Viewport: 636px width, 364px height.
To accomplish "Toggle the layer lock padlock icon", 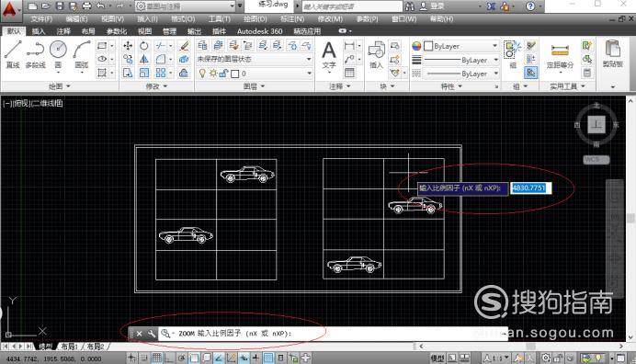I will [x=223, y=74].
